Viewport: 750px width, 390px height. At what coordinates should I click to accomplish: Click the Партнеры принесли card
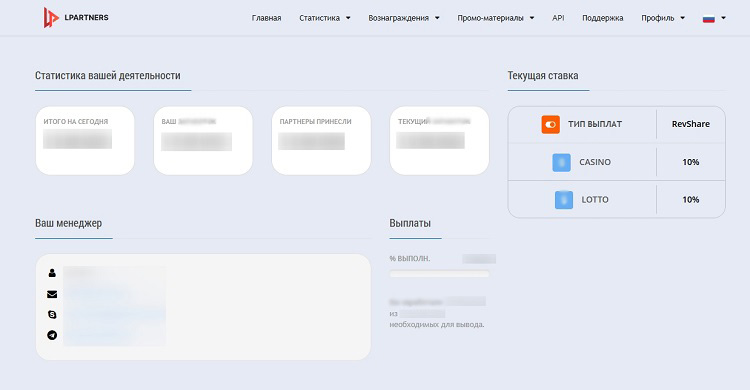tap(321, 141)
